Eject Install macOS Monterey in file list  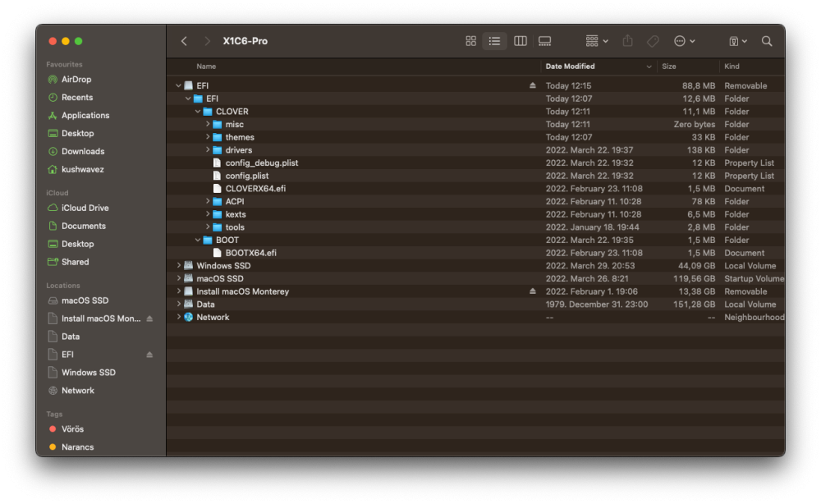tap(533, 291)
